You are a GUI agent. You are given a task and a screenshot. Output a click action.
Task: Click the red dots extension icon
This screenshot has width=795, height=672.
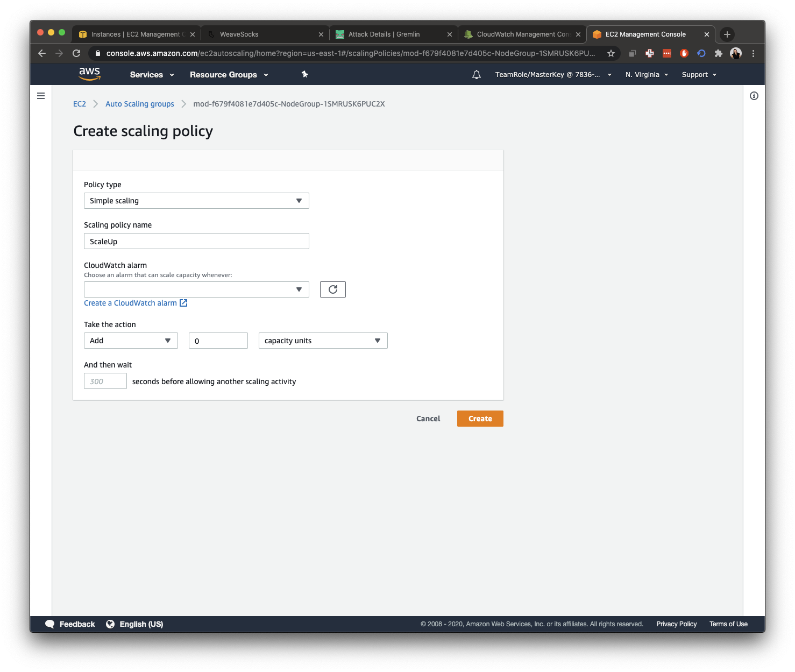click(x=667, y=53)
